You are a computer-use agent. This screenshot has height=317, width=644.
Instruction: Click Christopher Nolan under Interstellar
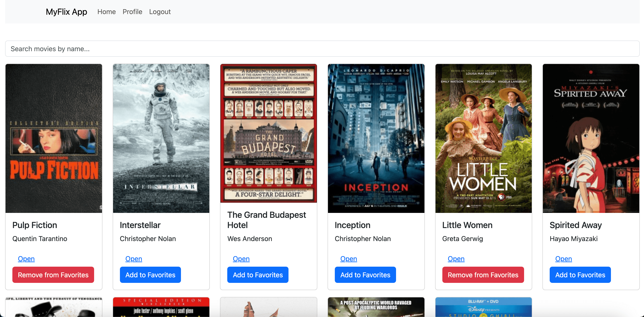pos(148,238)
